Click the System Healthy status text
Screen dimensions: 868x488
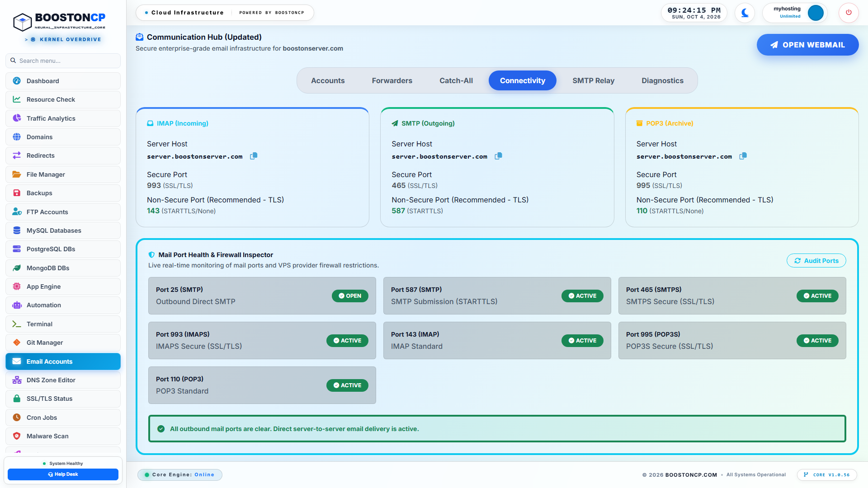click(x=66, y=464)
